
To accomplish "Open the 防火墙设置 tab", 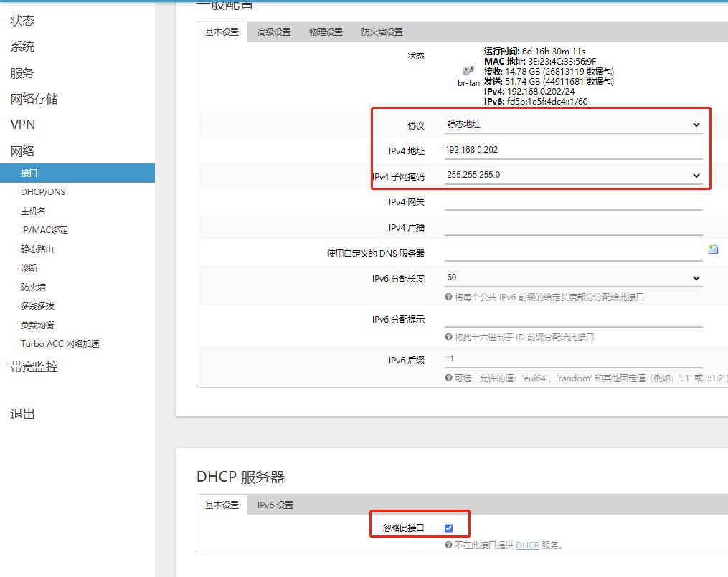I will click(382, 32).
